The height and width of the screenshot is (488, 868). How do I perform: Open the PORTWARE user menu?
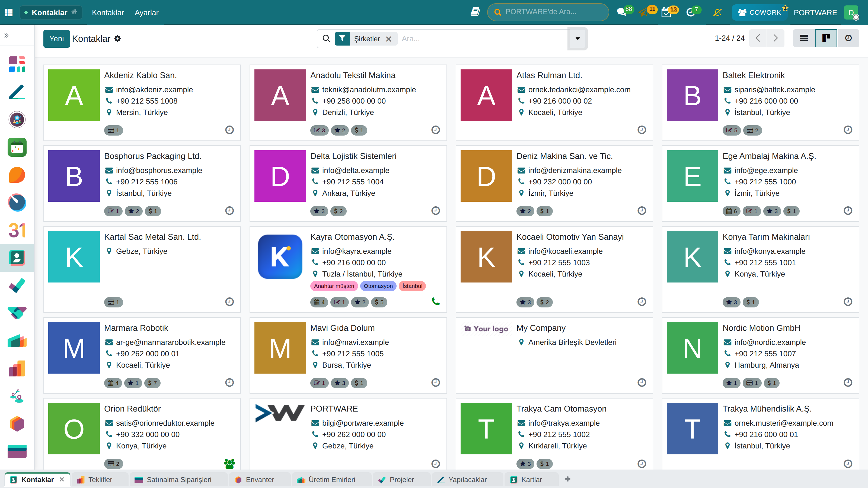tap(815, 12)
